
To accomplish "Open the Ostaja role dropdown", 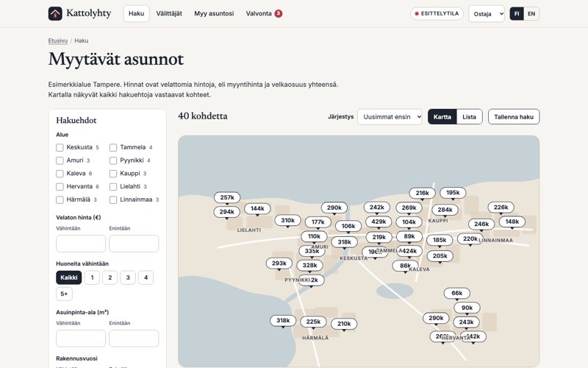I will (487, 14).
